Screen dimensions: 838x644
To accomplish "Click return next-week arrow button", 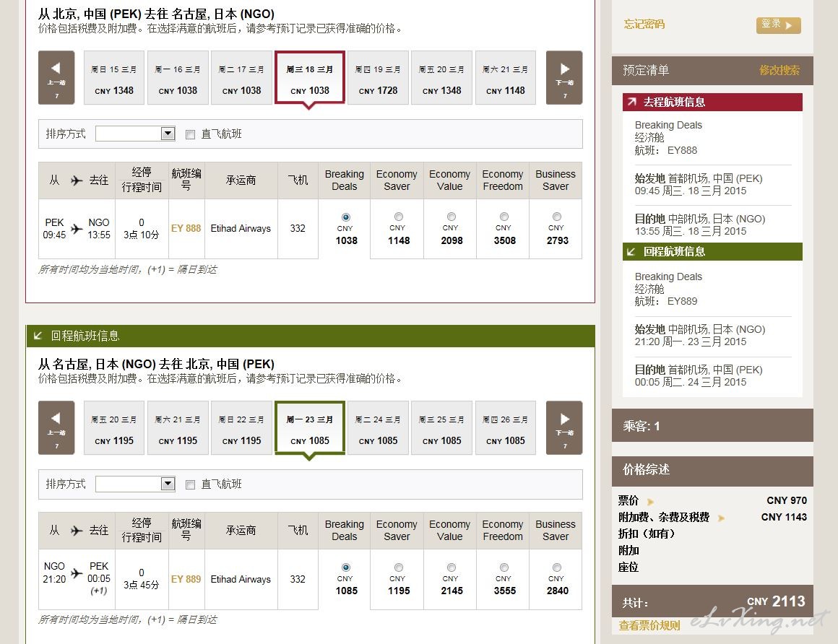I will pyautogui.click(x=564, y=427).
